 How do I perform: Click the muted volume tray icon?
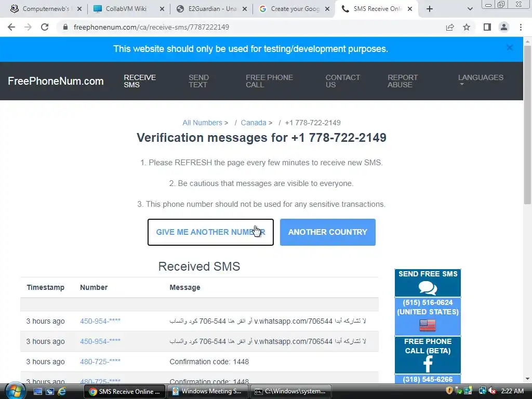click(x=491, y=391)
